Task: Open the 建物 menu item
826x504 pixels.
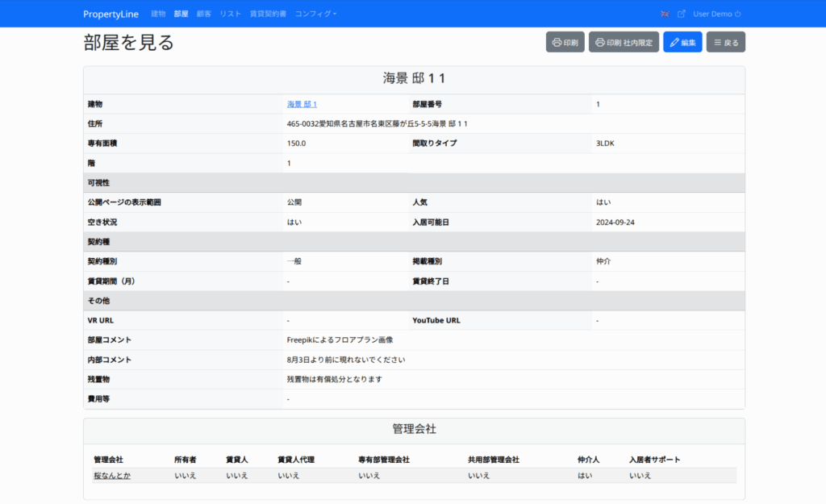Action: [x=158, y=14]
